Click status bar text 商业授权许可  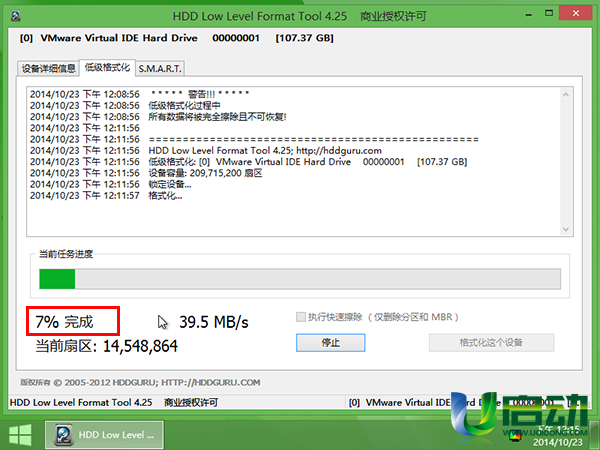191,403
